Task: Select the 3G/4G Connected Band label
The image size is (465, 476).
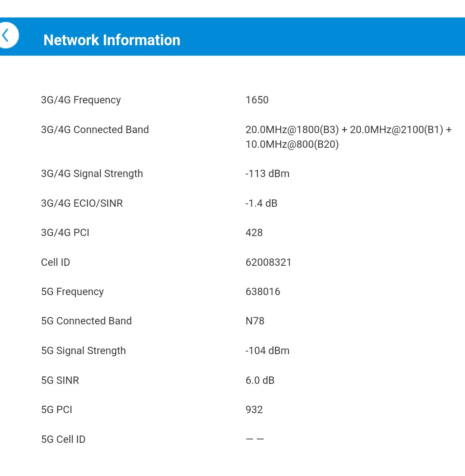Action: [x=95, y=130]
